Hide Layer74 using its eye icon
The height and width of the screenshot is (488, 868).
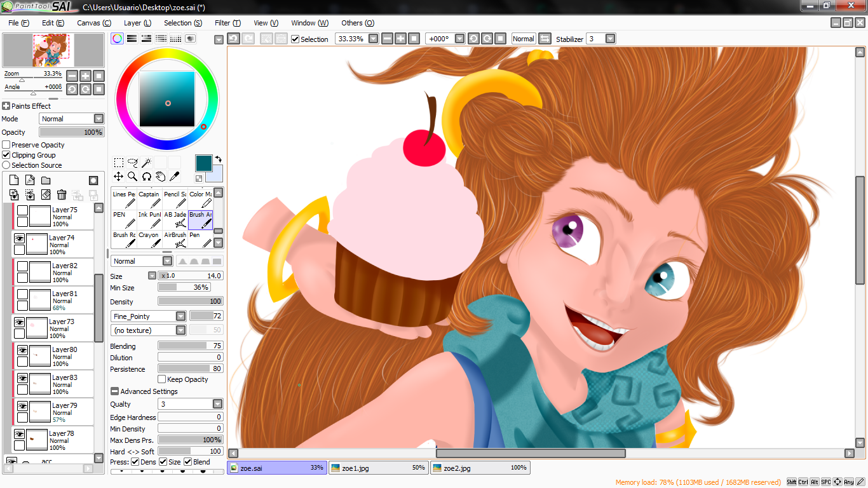(20, 238)
